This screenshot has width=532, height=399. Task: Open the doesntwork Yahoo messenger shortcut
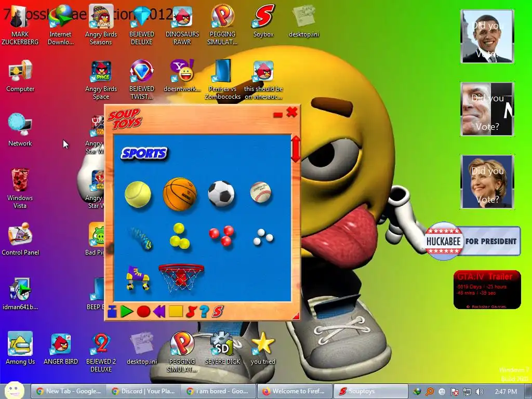(182, 76)
